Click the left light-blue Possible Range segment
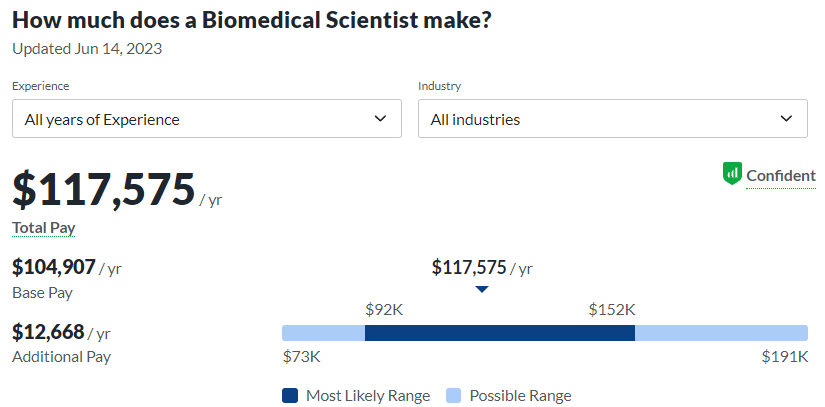 click(323, 333)
